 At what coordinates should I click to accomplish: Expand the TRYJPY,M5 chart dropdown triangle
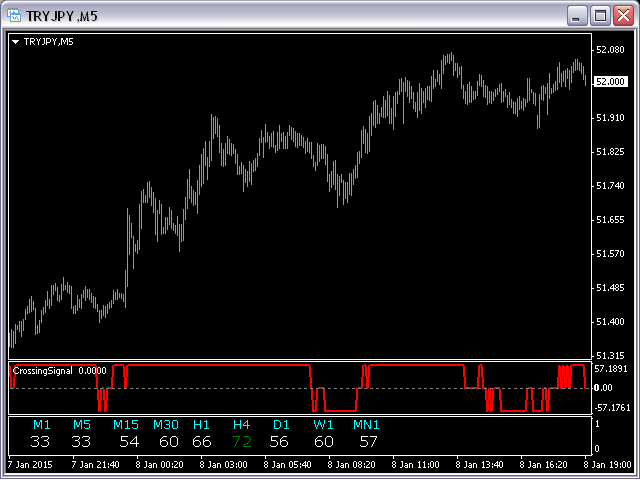point(16,42)
